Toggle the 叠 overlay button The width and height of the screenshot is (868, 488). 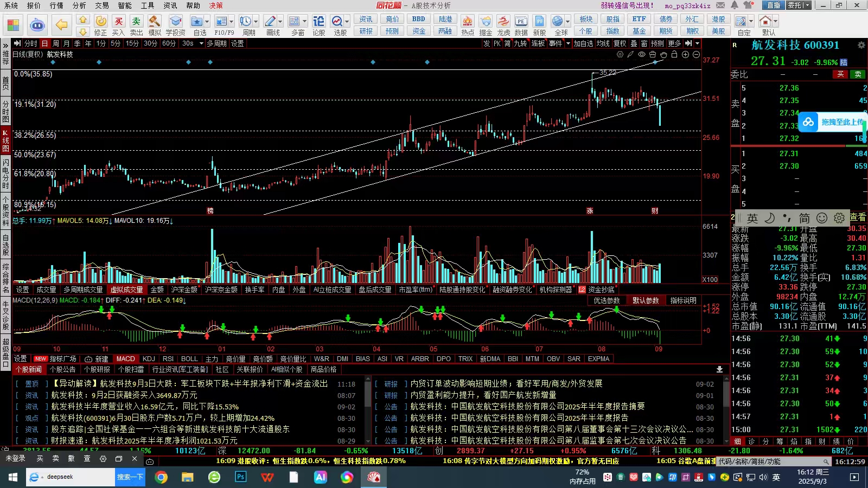click(x=634, y=43)
